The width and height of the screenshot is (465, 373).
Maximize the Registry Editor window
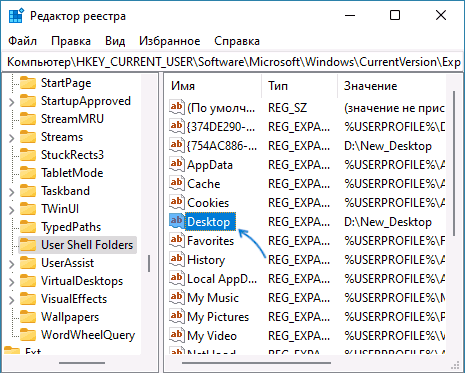point(395,15)
